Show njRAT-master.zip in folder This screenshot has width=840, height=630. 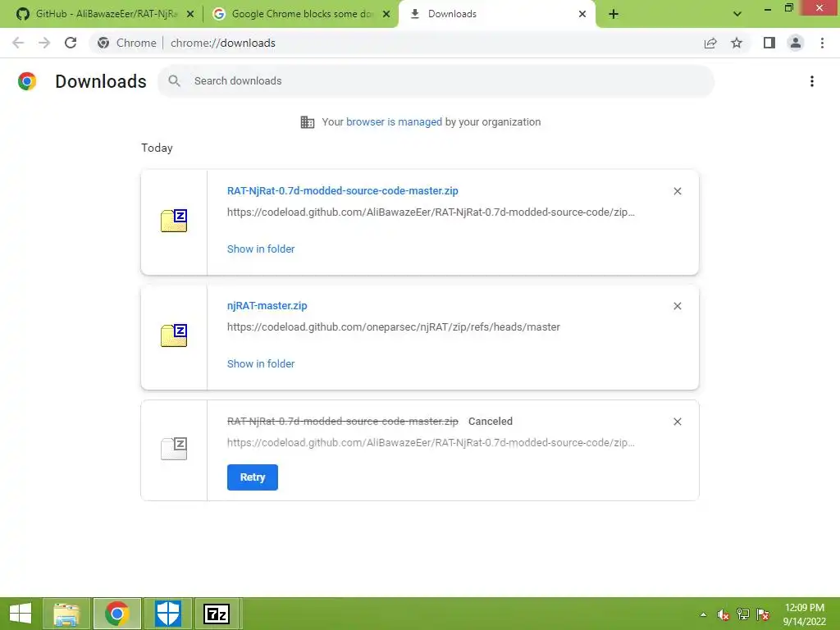pos(261,363)
